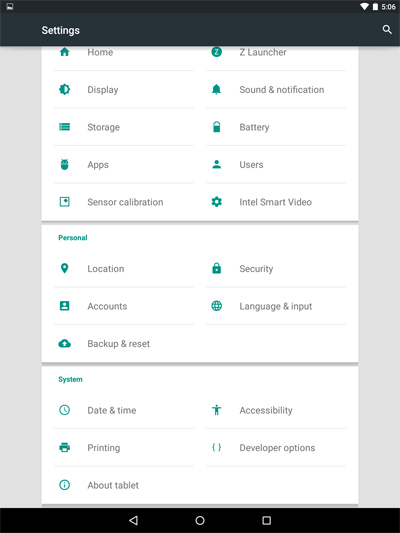Tap the Security lock icon

coord(216,268)
